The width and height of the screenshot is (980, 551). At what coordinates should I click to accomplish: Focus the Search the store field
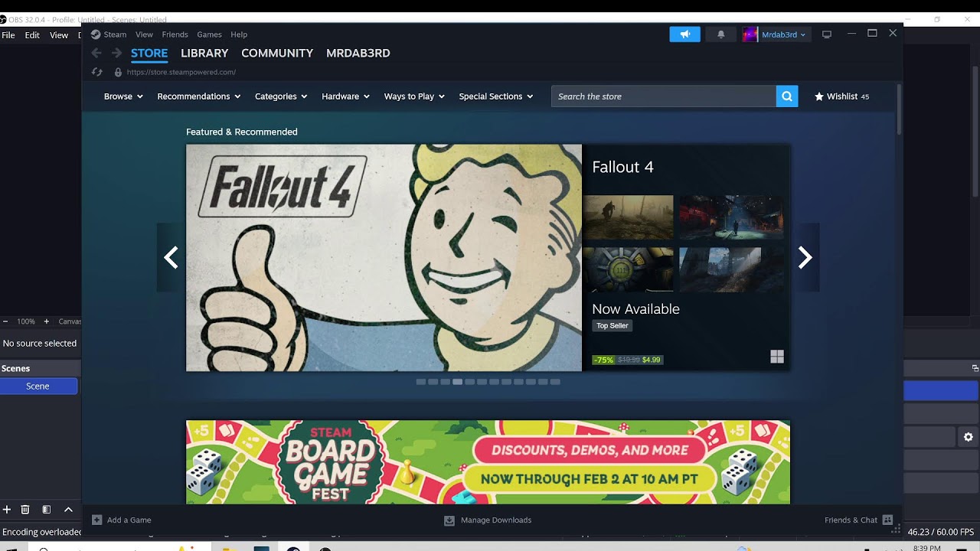pyautogui.click(x=663, y=96)
